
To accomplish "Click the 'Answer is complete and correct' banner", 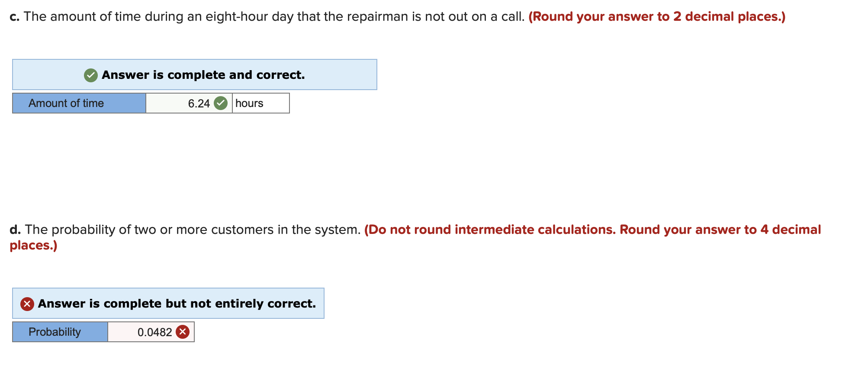I will [x=194, y=75].
